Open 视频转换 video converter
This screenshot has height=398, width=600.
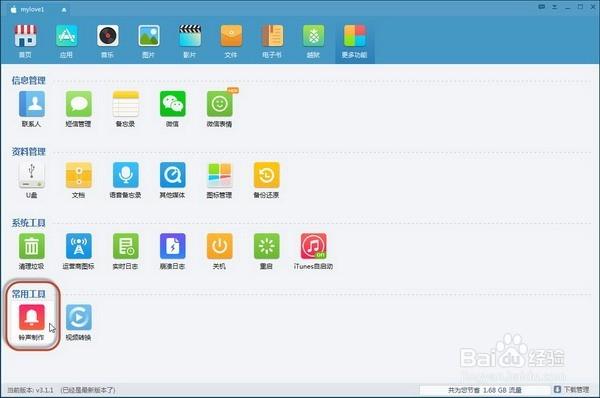[78, 322]
